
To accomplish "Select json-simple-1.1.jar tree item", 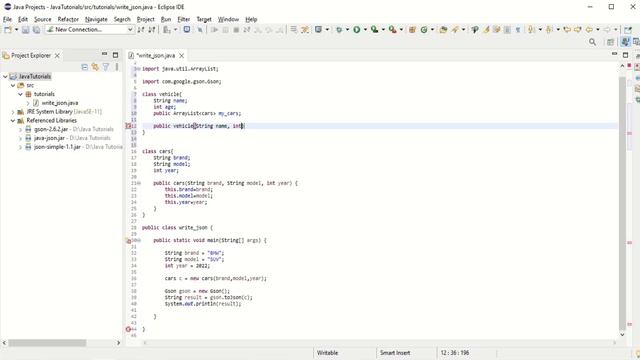I will click(x=57, y=147).
